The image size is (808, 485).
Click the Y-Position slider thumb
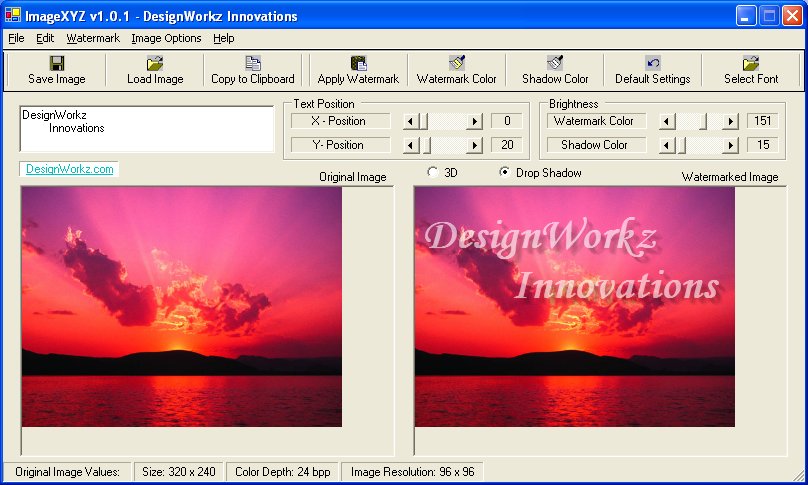pyautogui.click(x=427, y=145)
